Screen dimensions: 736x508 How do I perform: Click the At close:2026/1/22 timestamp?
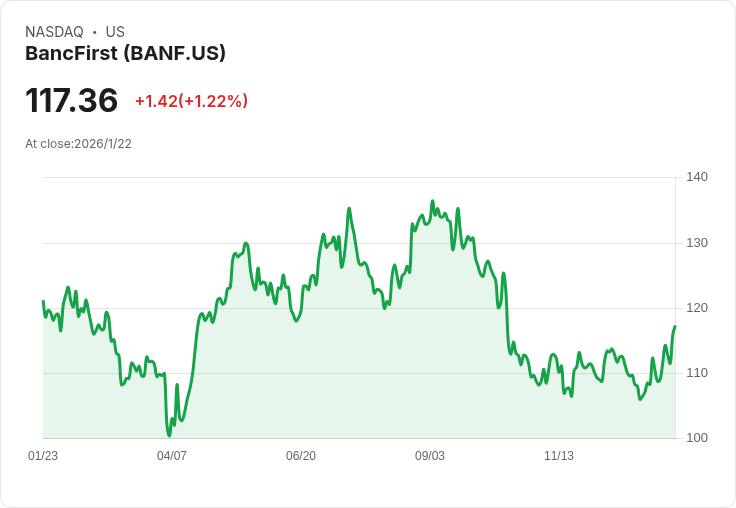(x=78, y=144)
